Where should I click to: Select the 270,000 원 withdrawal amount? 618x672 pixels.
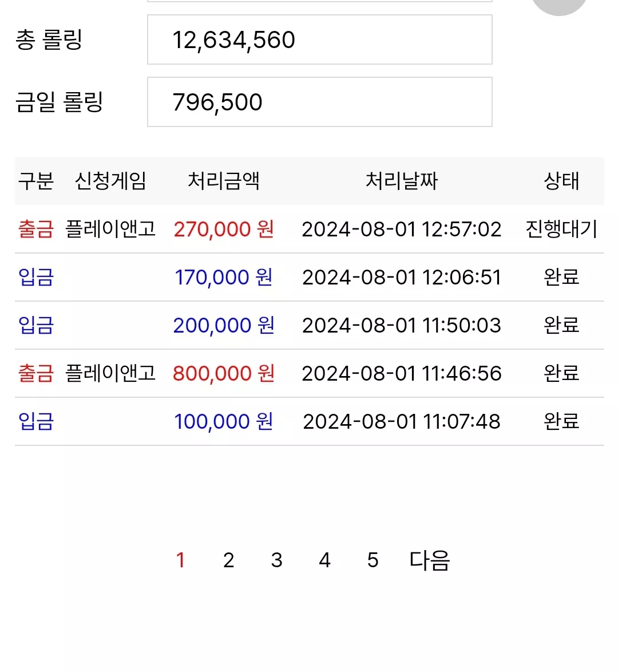click(x=224, y=230)
